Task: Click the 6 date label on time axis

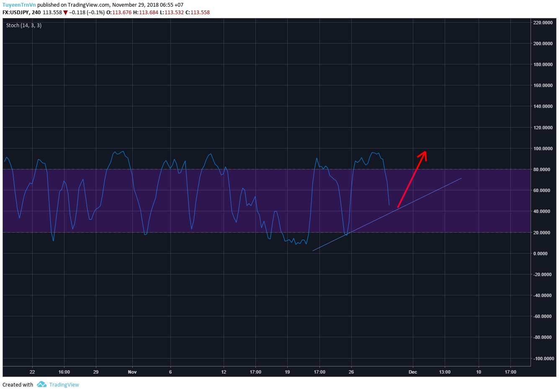Action: 170,372
